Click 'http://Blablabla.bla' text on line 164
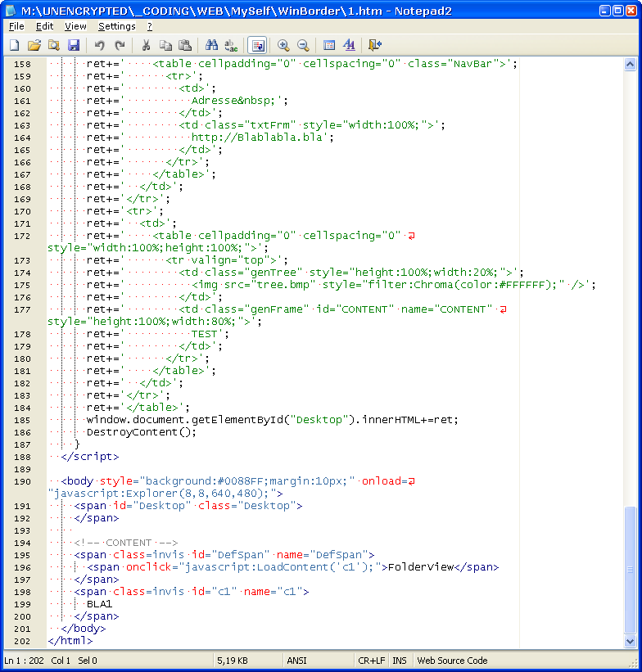This screenshot has height=672, width=642. pyautogui.click(x=256, y=138)
